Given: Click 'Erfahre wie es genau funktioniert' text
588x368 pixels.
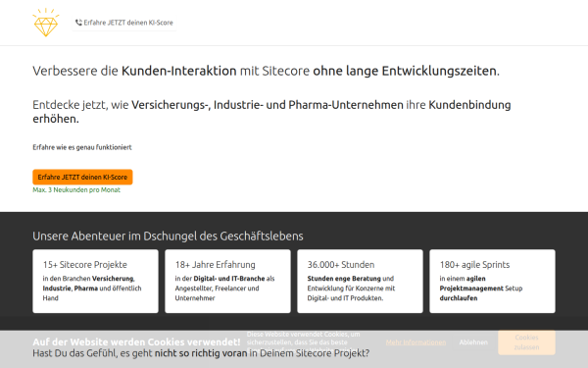Looking at the screenshot, I should pos(82,147).
